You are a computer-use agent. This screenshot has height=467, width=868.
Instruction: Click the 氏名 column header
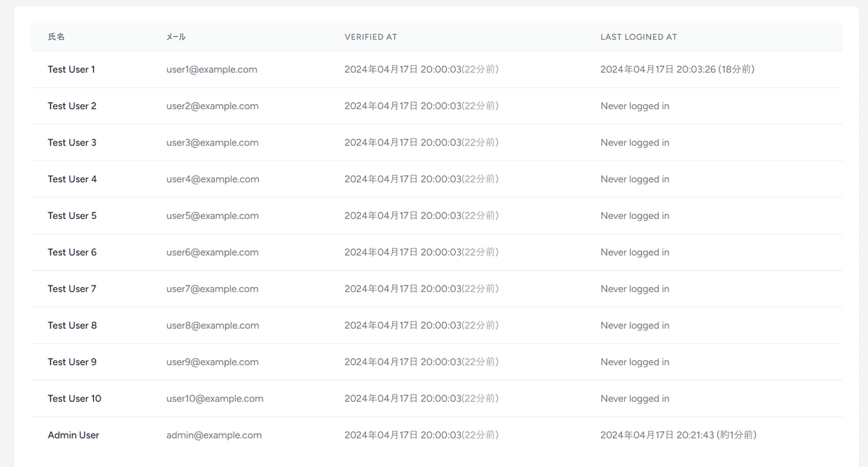click(x=56, y=37)
